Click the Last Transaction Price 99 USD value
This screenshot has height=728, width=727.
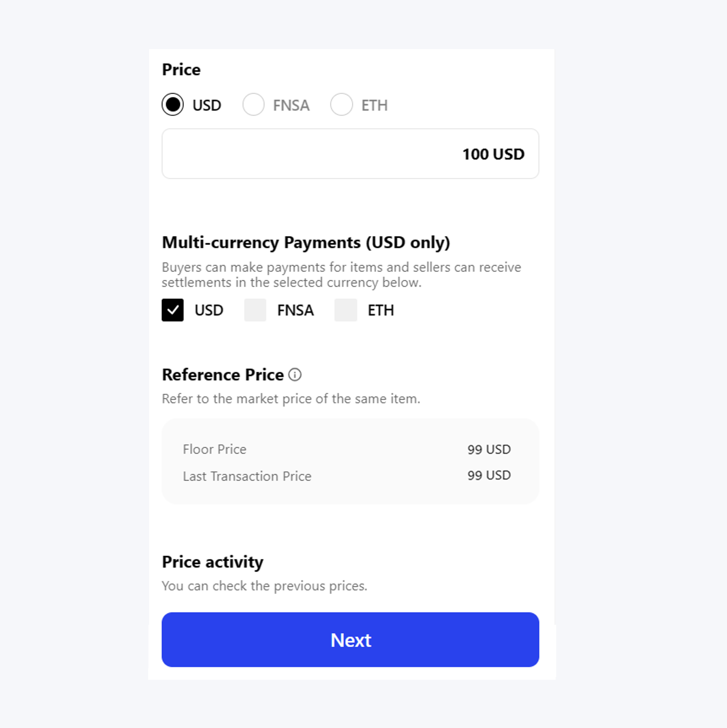coord(489,475)
